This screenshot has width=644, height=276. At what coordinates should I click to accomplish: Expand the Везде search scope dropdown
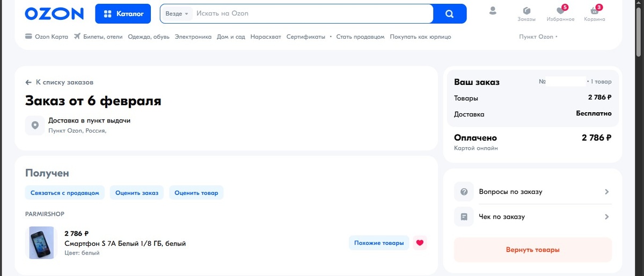tap(177, 14)
